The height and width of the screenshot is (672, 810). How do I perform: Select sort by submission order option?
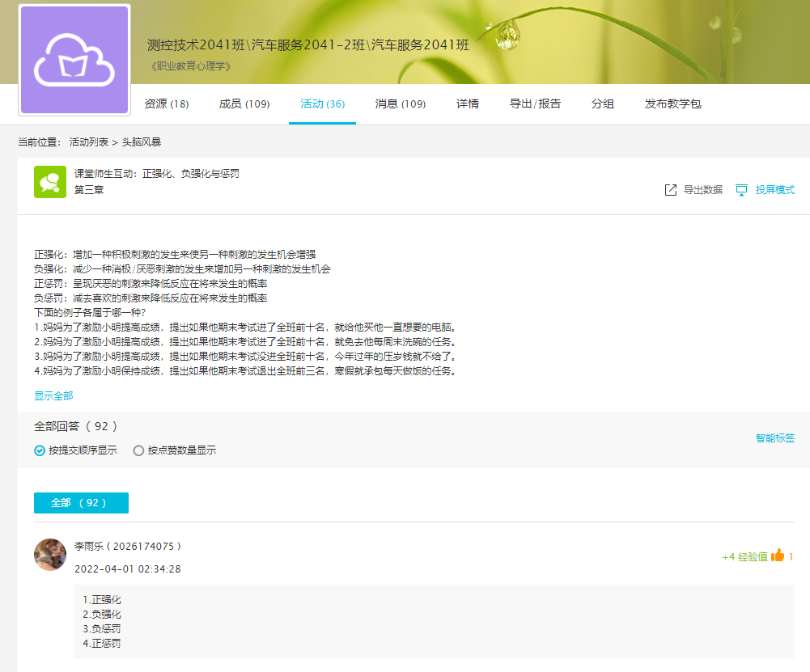coord(40,450)
